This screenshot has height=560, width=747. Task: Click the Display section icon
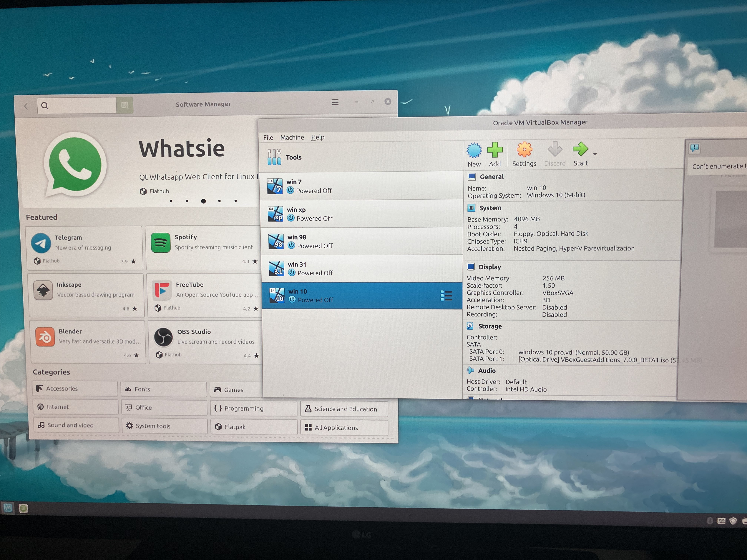coord(471,267)
